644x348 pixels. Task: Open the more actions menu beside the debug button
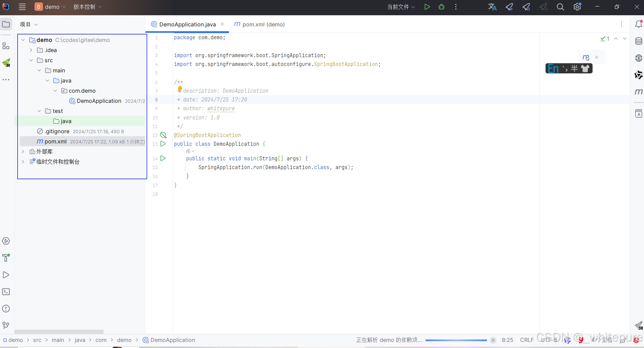[456, 7]
